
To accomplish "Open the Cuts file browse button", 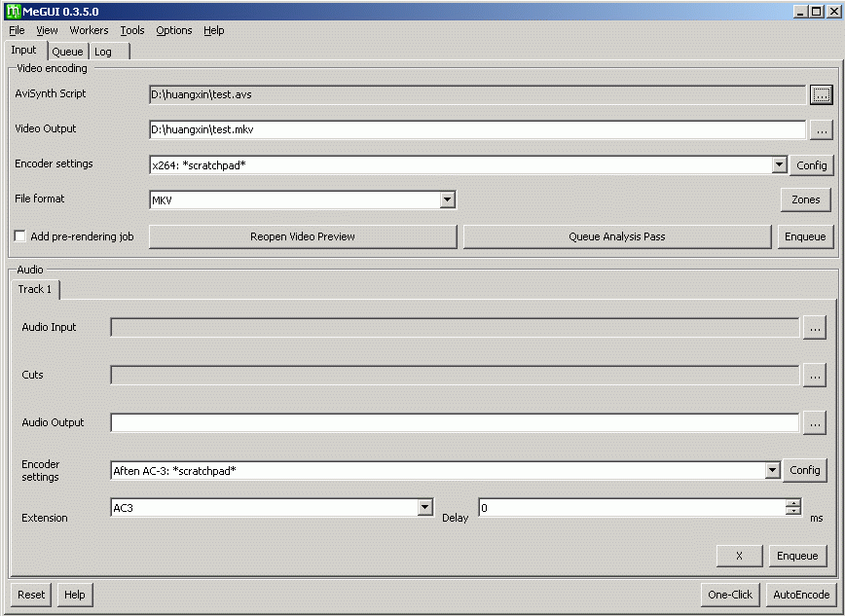I will coord(814,375).
